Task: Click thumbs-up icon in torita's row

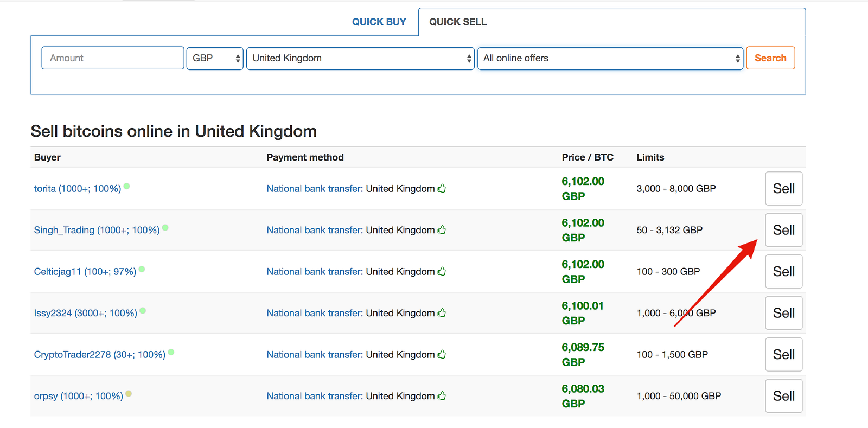Action: tap(442, 188)
